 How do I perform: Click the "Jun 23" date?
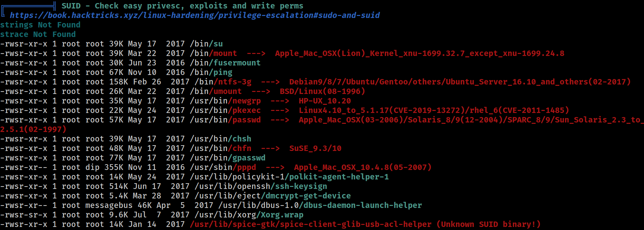[x=142, y=63]
